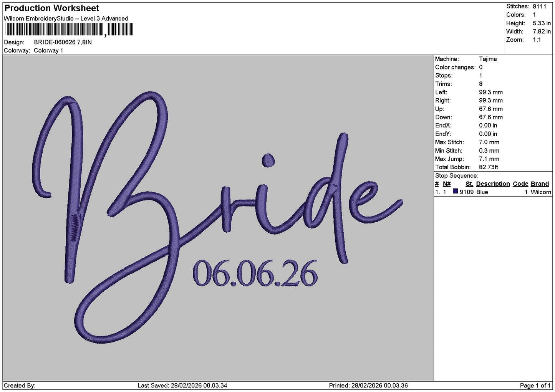Click the EndY value 0.00 in
Viewport: 555px width, 392px height.
pos(488,134)
